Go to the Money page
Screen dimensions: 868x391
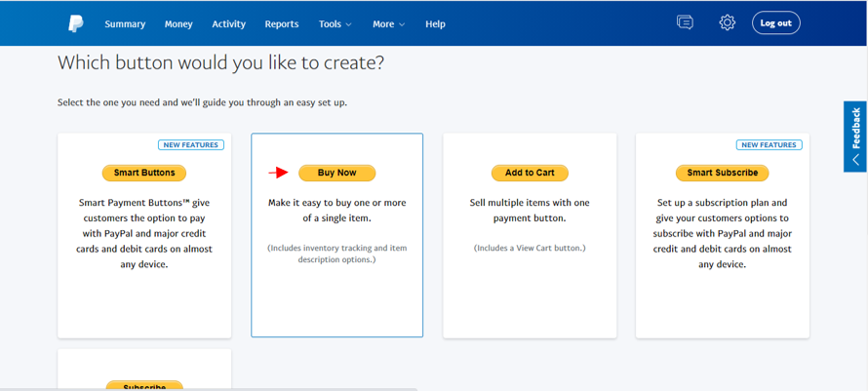pos(178,23)
